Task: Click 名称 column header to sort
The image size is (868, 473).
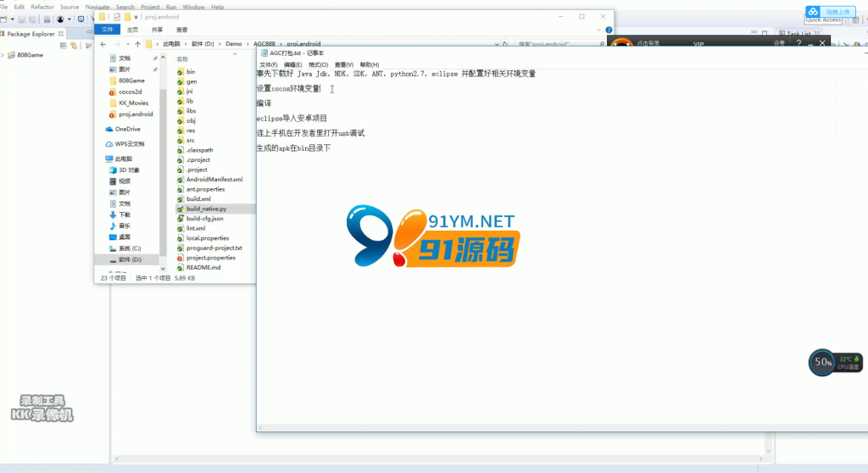Action: (x=182, y=58)
